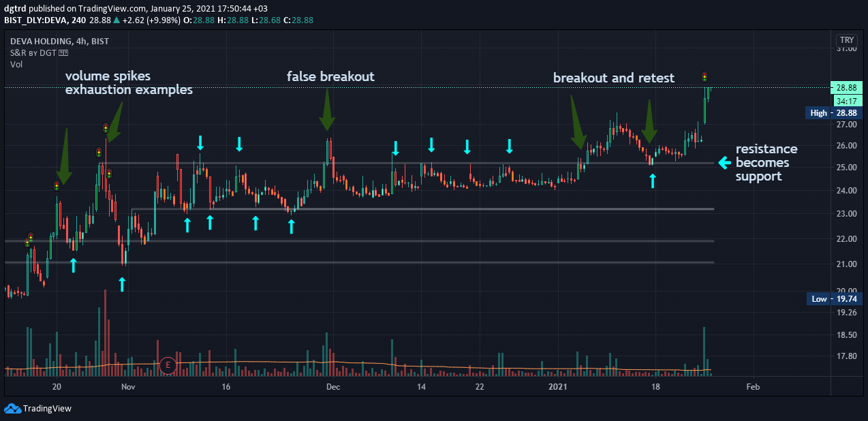Click the '27.00' price axis value

pos(846,125)
